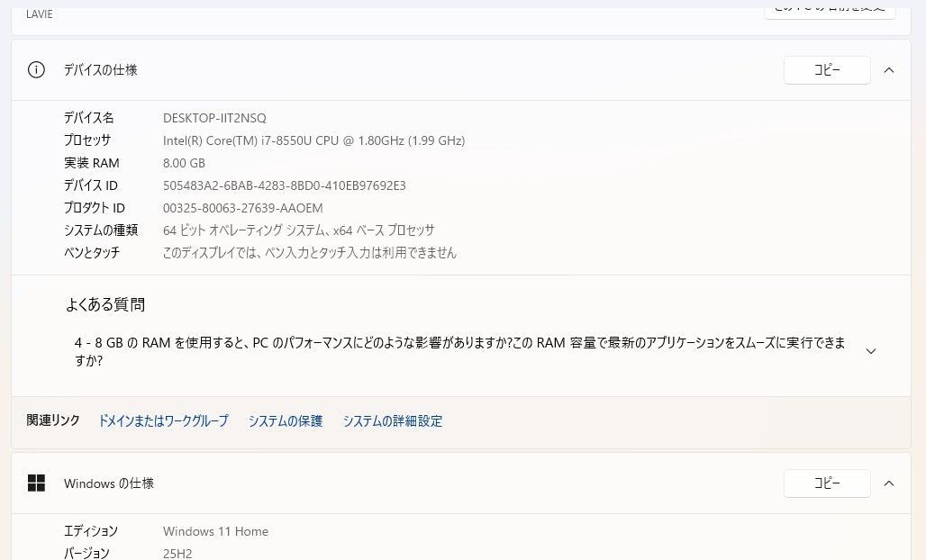Screen dimensions: 926x560
Task: Click the コピー button for Windows の仕様
Action: [826, 483]
